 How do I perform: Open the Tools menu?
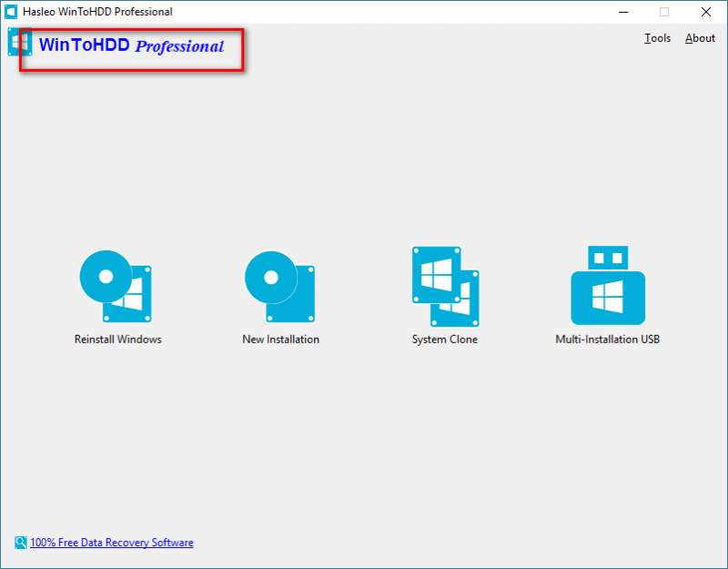[x=657, y=38]
